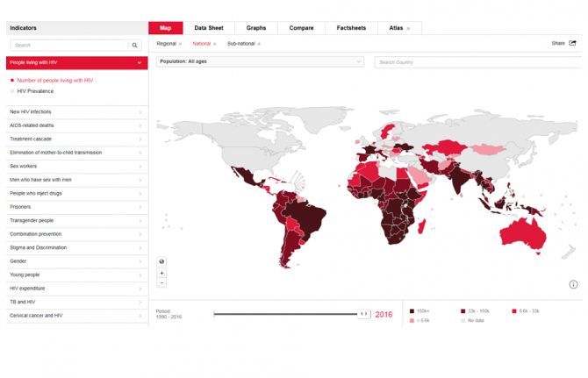Click the period slider handle at 2016
This screenshot has height=378, width=588.
pos(364,314)
